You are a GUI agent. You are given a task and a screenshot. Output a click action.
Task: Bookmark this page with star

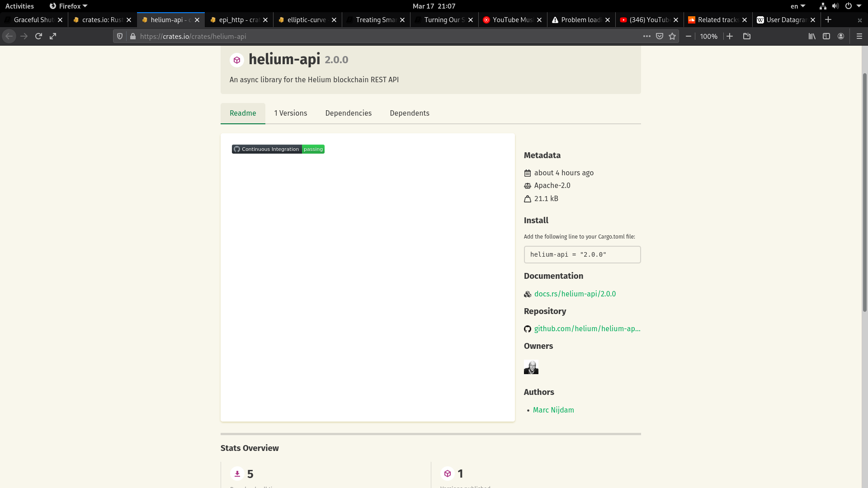click(672, 36)
